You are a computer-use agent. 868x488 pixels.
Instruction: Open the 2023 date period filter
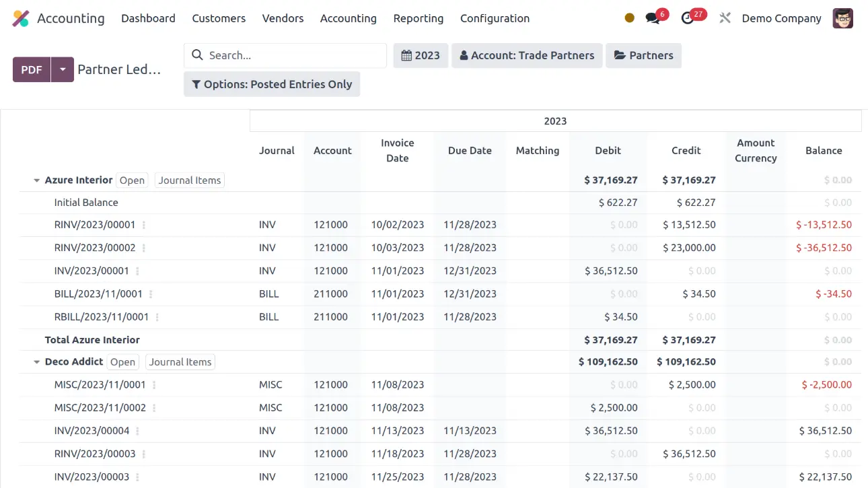[x=421, y=56]
